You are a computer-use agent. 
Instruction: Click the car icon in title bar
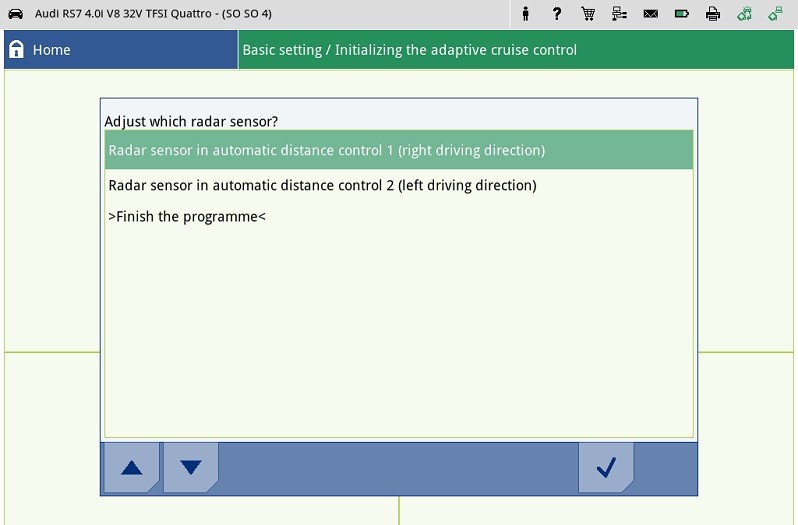tap(15, 14)
